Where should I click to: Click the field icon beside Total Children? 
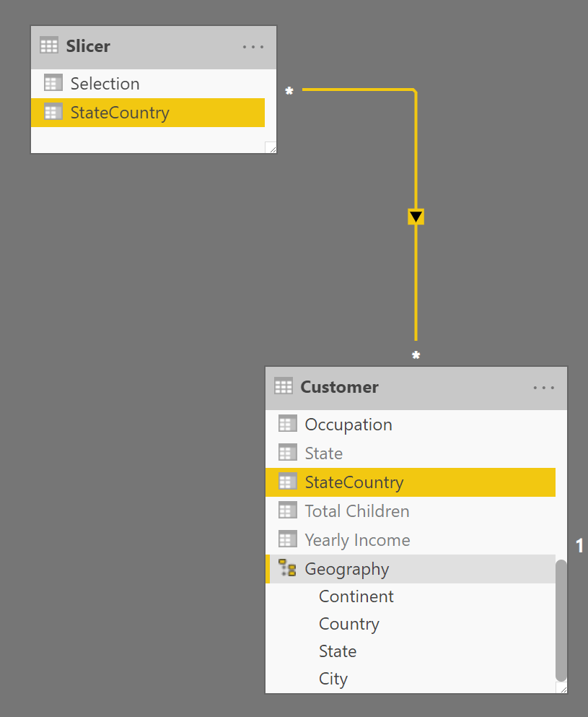287,510
